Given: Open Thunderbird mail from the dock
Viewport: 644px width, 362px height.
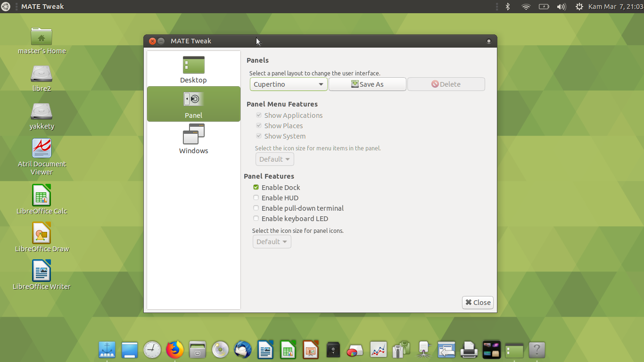Looking at the screenshot, I should point(243,350).
